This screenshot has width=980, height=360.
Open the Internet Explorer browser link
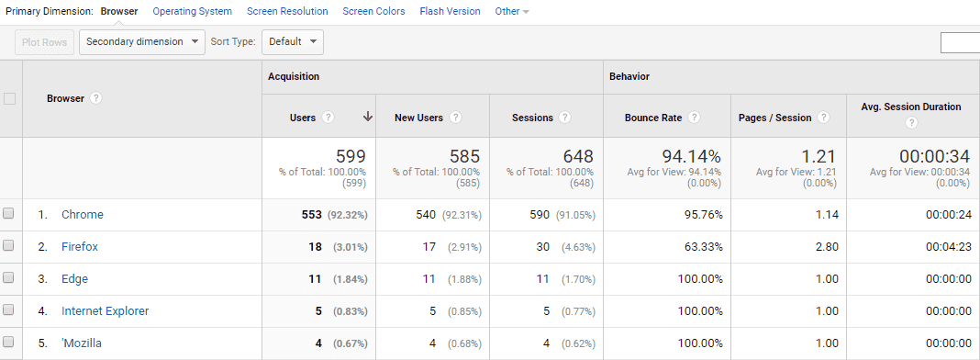[x=105, y=311]
